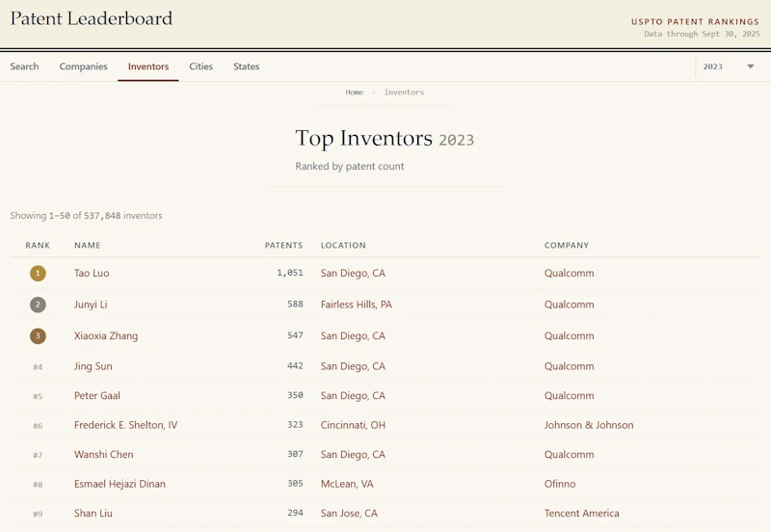Click Qualcomm in Wanshi Chen's row
This screenshot has height=532, width=771.
click(x=569, y=455)
